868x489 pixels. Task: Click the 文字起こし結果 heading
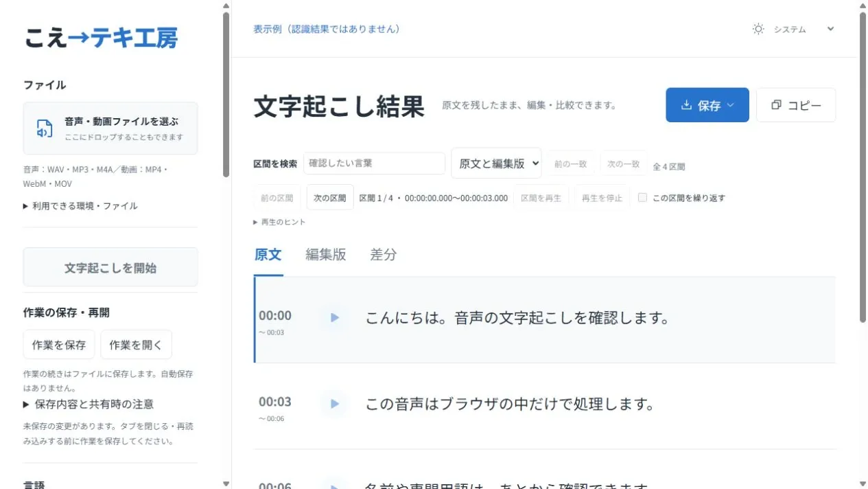coord(339,106)
